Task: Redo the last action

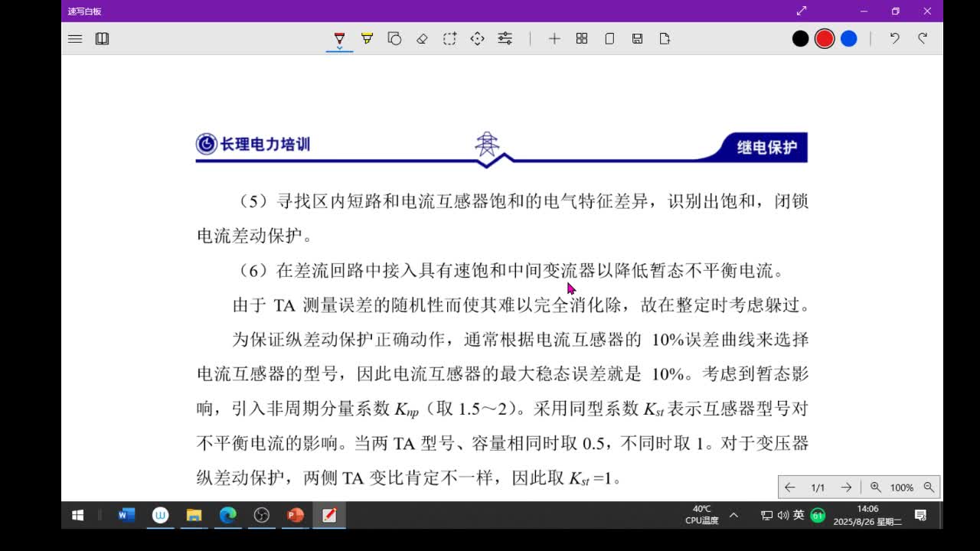Action: (x=923, y=38)
